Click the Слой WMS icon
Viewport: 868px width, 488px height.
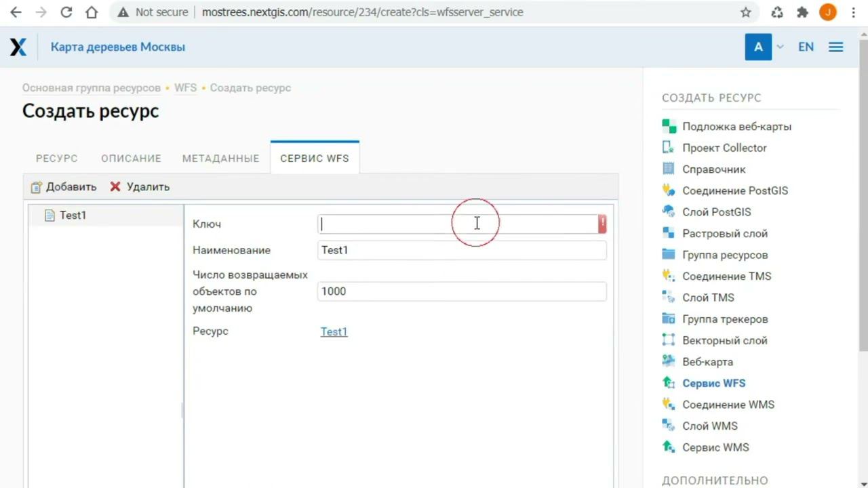pos(669,426)
